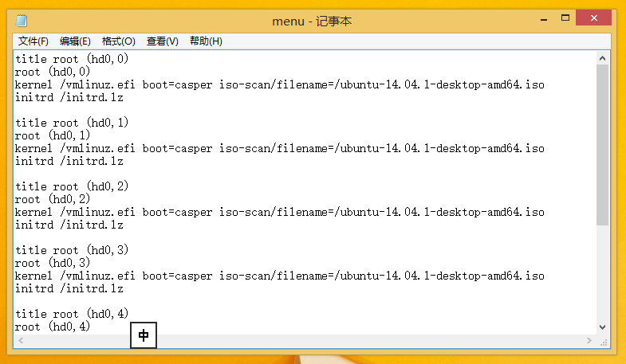Click initrd line under root (hd0,3) entry
The image size is (626, 364).
[69, 288]
